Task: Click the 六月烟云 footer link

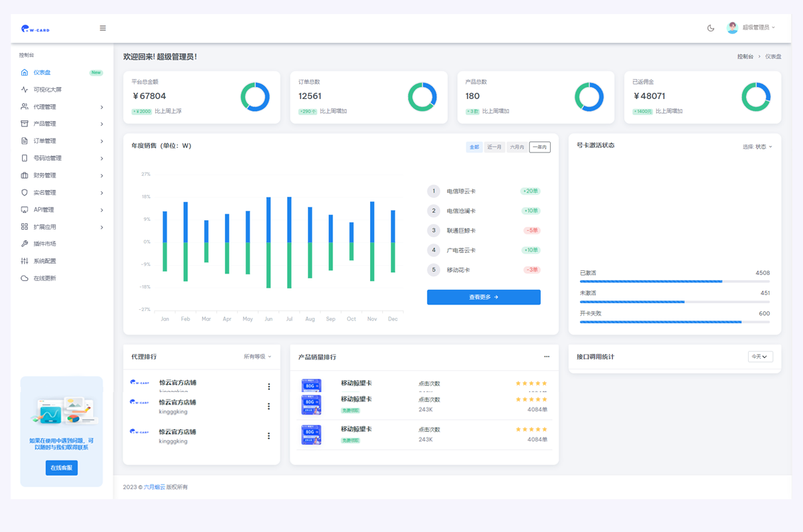Action: 154,487
